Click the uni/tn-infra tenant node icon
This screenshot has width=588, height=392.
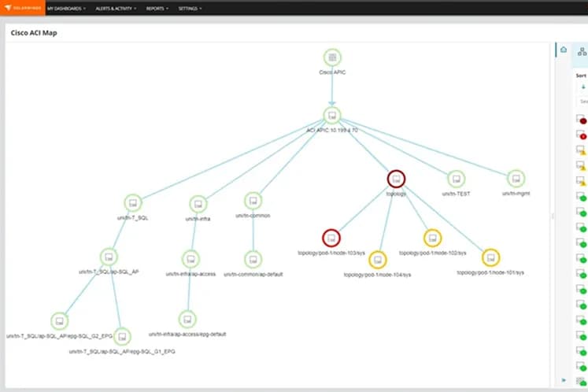198,204
